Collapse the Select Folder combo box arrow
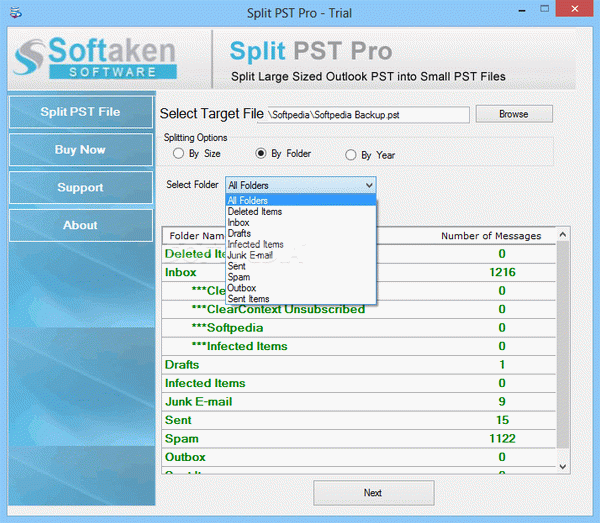The width and height of the screenshot is (600, 523). (x=369, y=185)
